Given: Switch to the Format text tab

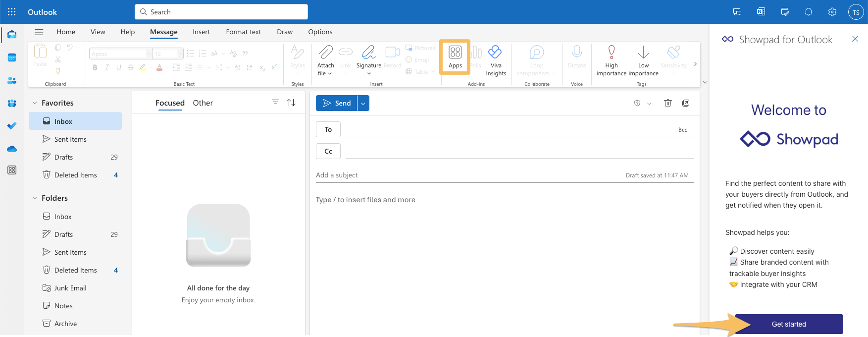Looking at the screenshot, I should pyautogui.click(x=243, y=32).
